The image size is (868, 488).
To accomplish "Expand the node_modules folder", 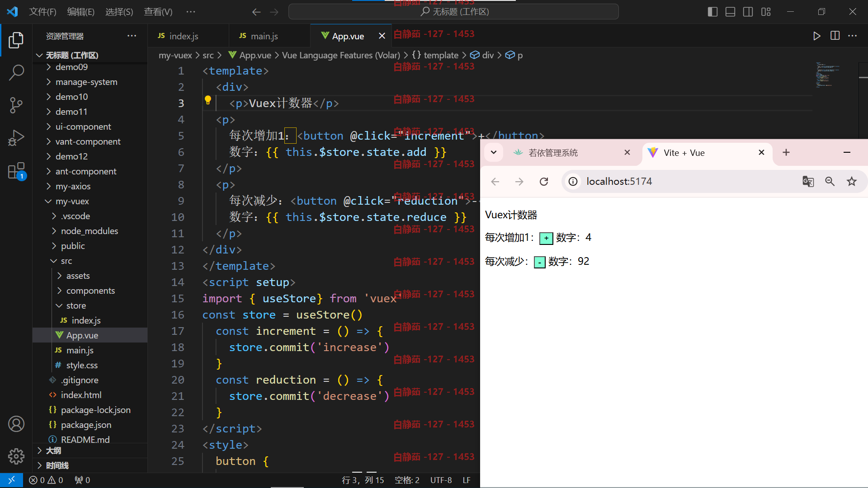I will click(x=90, y=231).
